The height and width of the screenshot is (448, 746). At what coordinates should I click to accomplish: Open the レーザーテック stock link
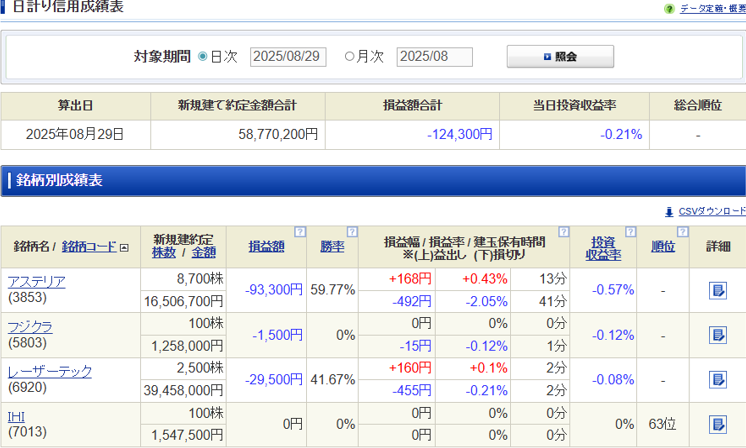pyautogui.click(x=50, y=371)
